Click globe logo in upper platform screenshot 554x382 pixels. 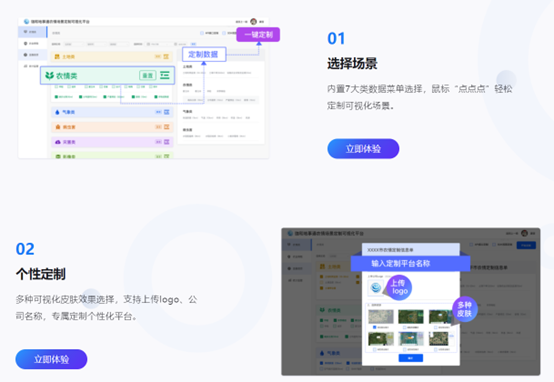click(26, 22)
